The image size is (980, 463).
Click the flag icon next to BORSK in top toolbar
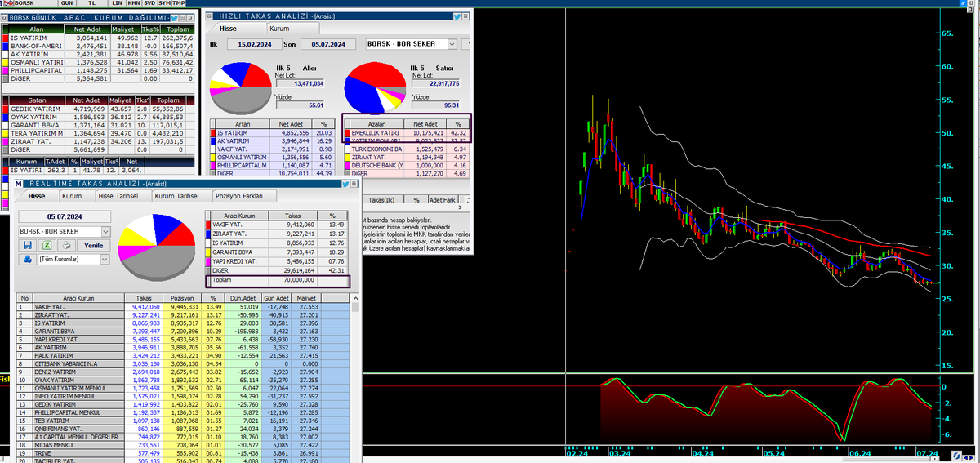(10, 4)
